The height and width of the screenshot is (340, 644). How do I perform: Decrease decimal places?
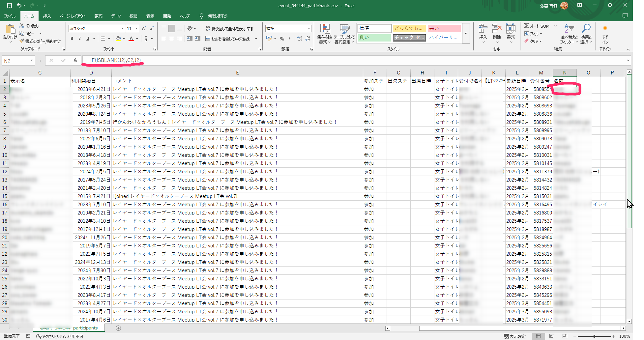tap(308, 39)
